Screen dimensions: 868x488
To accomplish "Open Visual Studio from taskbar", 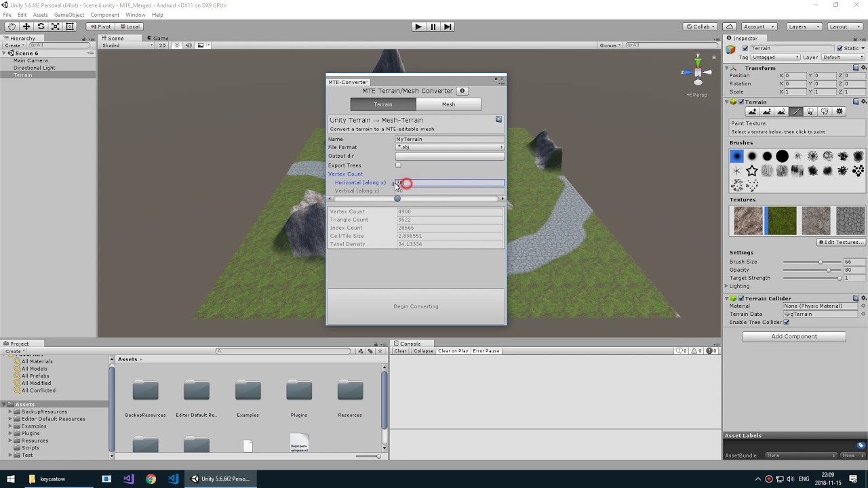I will coord(129,479).
